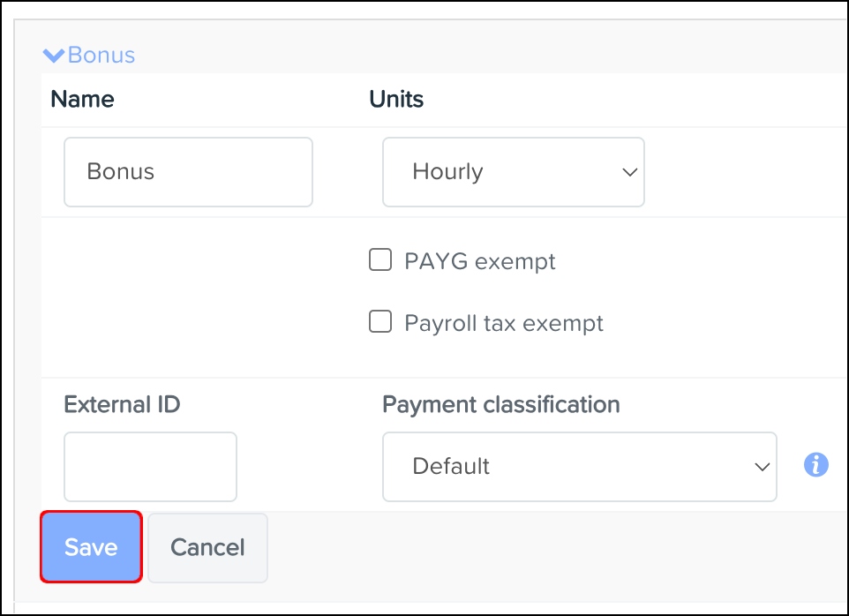Open the Payment classification Default dropdown
Viewport: 849px width, 616px height.
pyautogui.click(x=579, y=467)
